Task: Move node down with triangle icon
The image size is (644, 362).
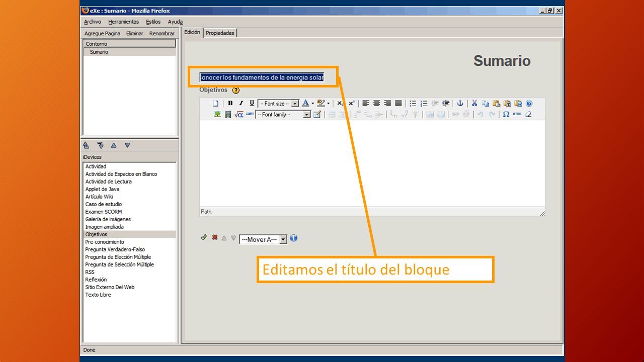Action: (127, 145)
